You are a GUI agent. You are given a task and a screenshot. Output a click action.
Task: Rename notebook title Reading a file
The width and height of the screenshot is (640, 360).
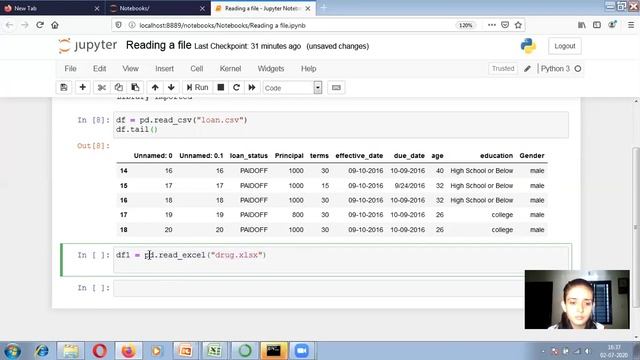click(x=158, y=45)
